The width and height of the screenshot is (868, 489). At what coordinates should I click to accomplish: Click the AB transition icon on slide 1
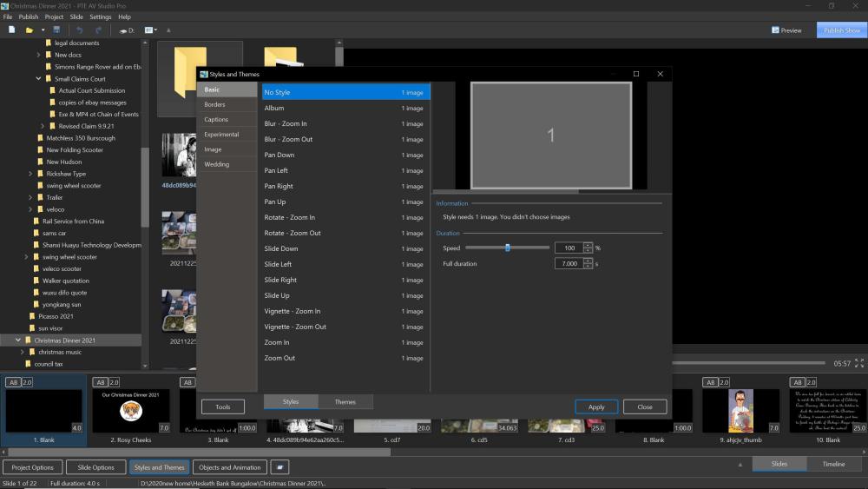pos(13,382)
